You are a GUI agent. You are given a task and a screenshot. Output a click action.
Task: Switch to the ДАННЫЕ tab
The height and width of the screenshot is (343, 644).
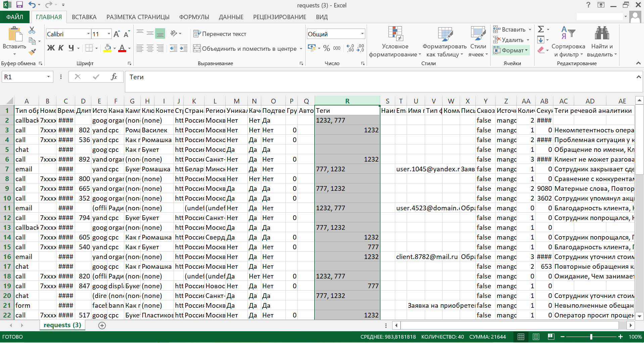pos(231,17)
